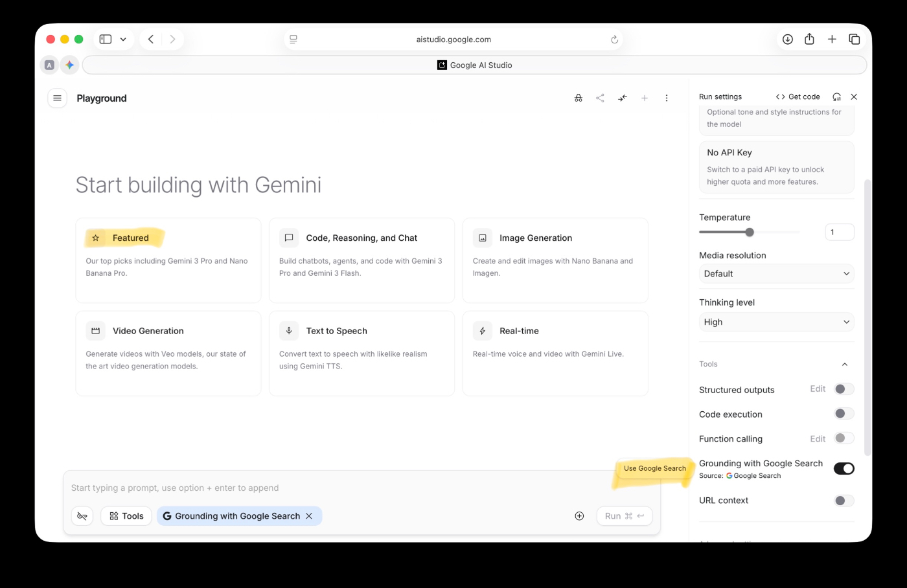
Task: Collapse the Tools section
Action: (x=844, y=365)
